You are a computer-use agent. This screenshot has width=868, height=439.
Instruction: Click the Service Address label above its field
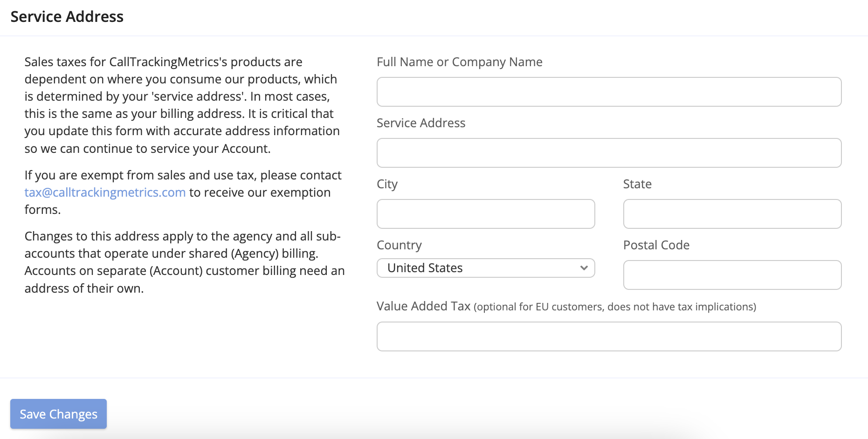420,123
